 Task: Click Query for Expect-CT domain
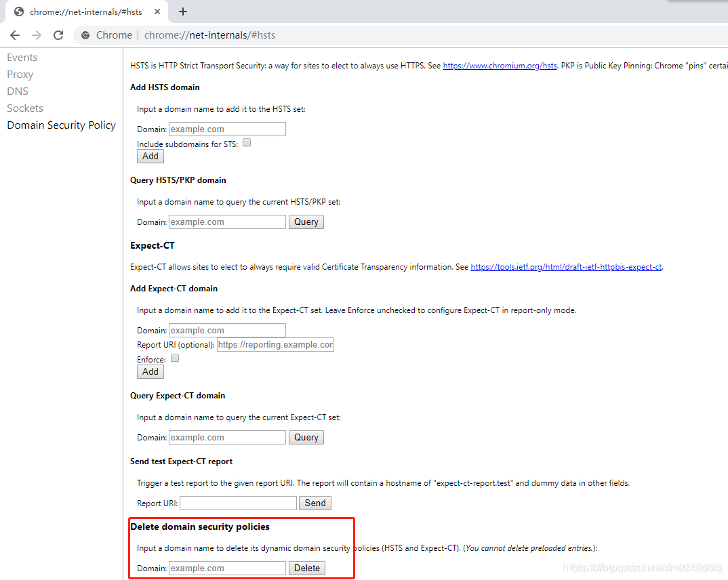pos(306,438)
